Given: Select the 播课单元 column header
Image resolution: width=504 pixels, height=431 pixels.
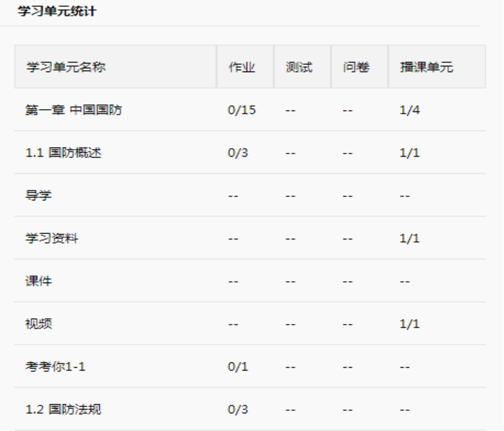Looking at the screenshot, I should [x=426, y=67].
